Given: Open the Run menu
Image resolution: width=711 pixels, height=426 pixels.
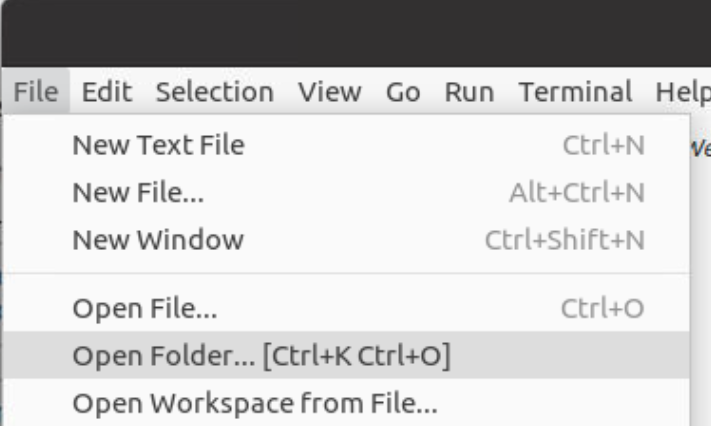Looking at the screenshot, I should [468, 92].
